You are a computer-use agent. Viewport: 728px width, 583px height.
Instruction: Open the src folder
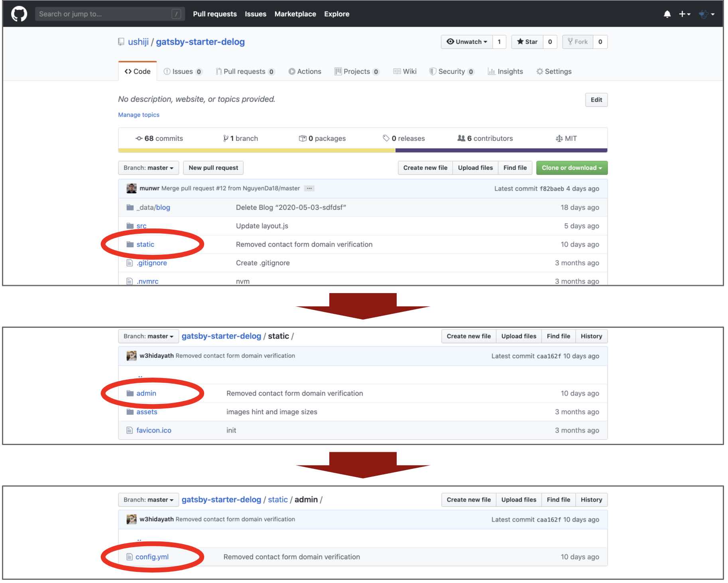(142, 226)
